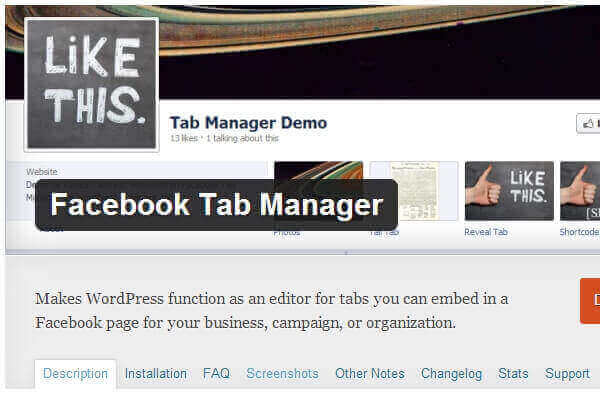The image size is (600, 400).
Task: Open the Other Notes tab
Action: (370, 374)
